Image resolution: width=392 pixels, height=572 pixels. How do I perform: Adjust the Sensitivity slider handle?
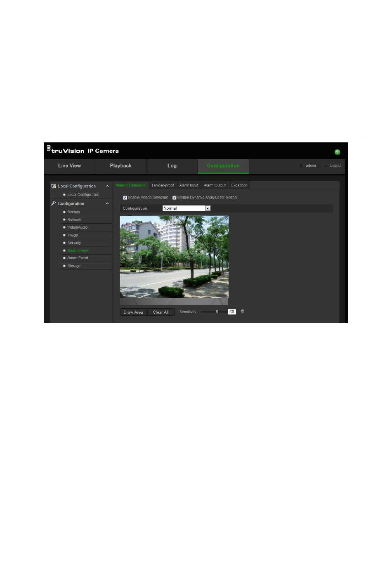217,312
